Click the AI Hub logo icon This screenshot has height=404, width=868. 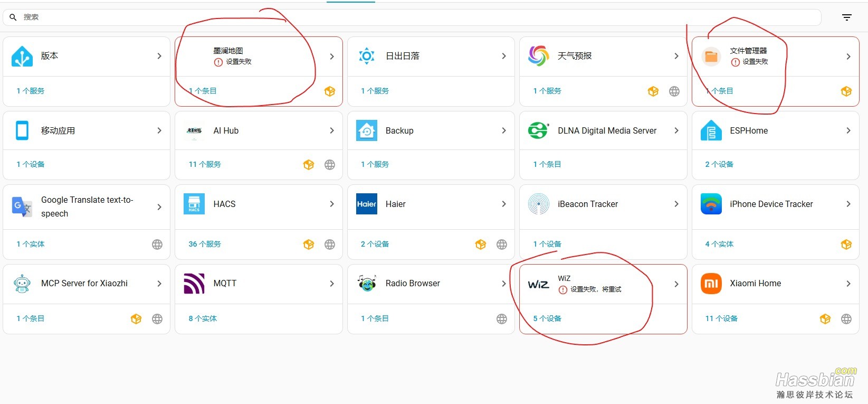(194, 130)
